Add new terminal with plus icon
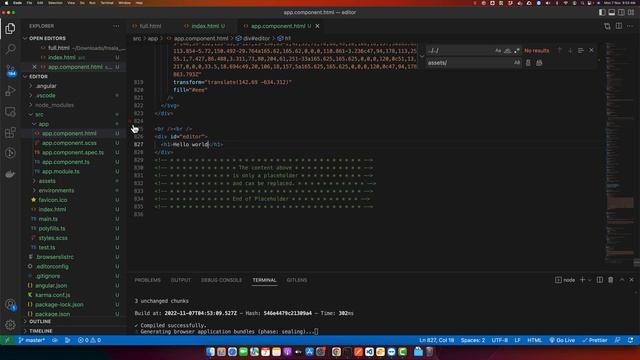This screenshot has height=360, width=640. 582,280
